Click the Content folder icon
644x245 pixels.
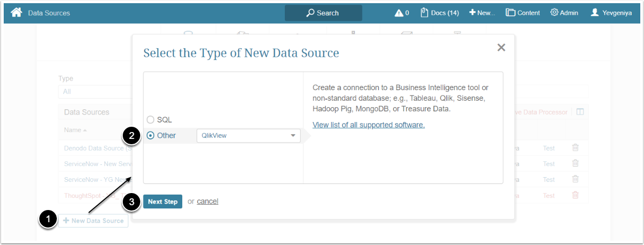coord(511,13)
